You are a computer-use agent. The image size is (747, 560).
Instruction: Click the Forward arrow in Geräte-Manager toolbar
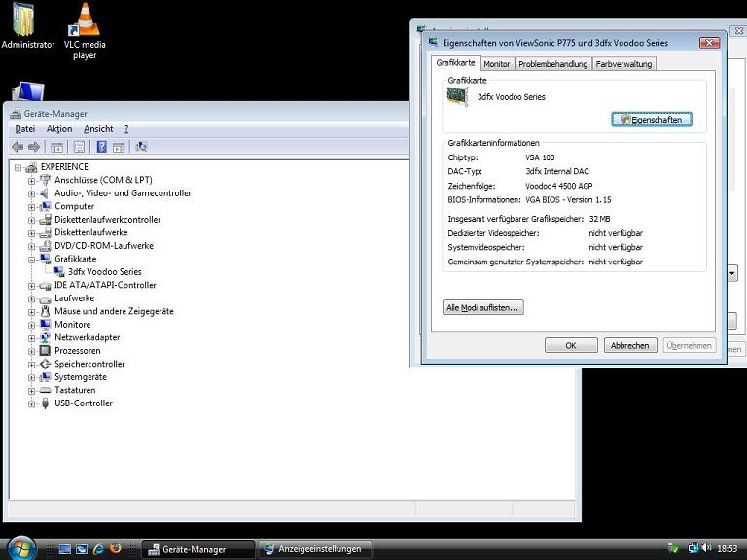(x=34, y=147)
